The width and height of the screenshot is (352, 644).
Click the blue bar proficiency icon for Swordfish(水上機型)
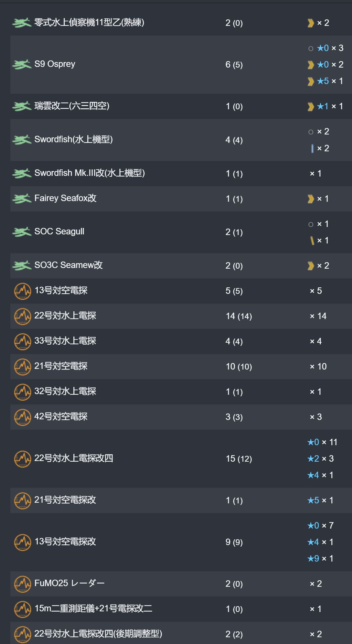pos(312,148)
